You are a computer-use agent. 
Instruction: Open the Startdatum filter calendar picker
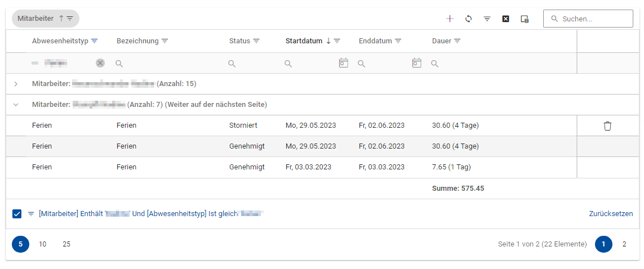pos(343,63)
